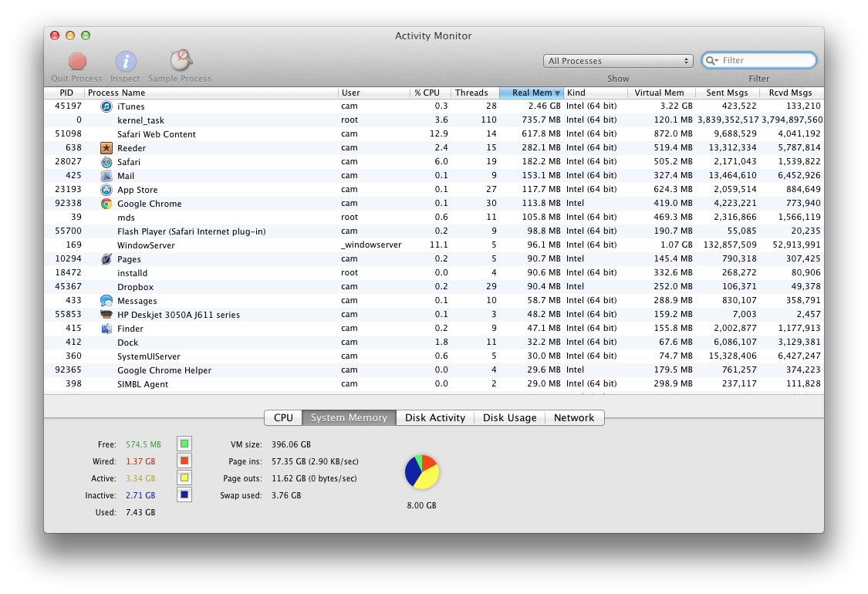This screenshot has width=868, height=594.
Task: Click the magnifier icon in Filter field
Action: [x=712, y=60]
